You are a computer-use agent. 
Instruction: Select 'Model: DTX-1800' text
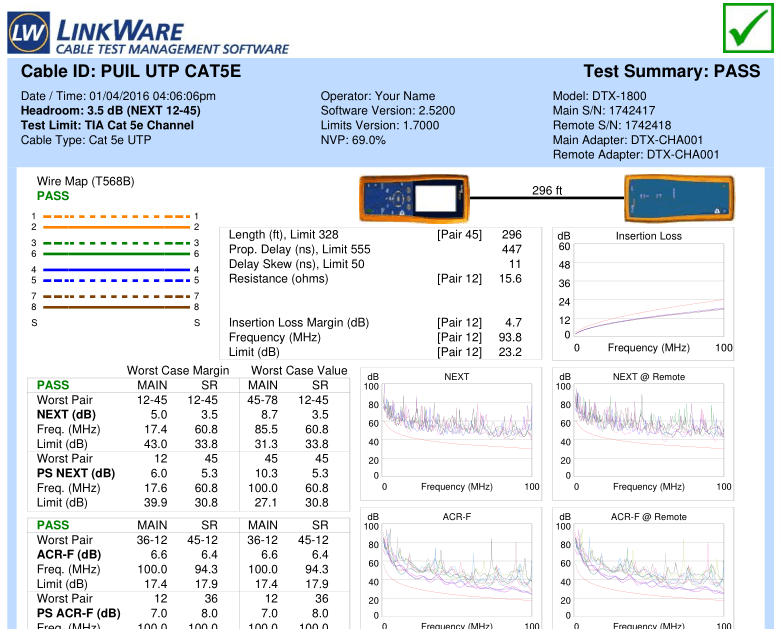pyautogui.click(x=599, y=96)
